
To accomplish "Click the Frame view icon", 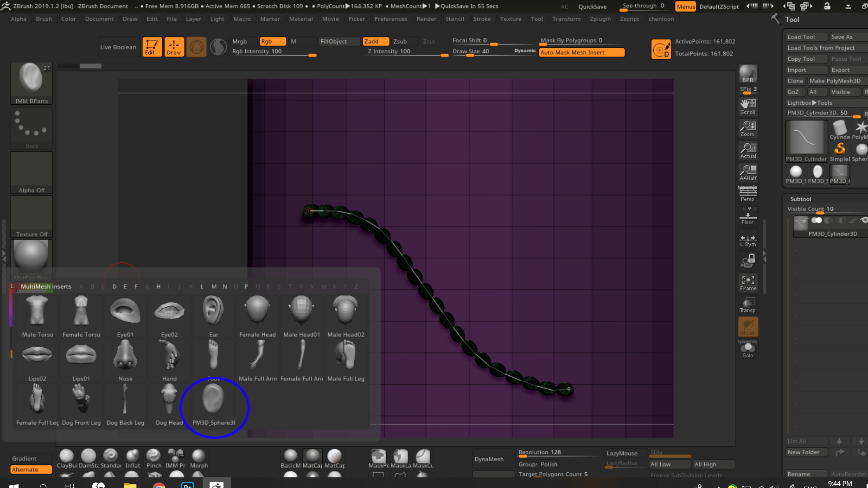I will click(x=747, y=283).
